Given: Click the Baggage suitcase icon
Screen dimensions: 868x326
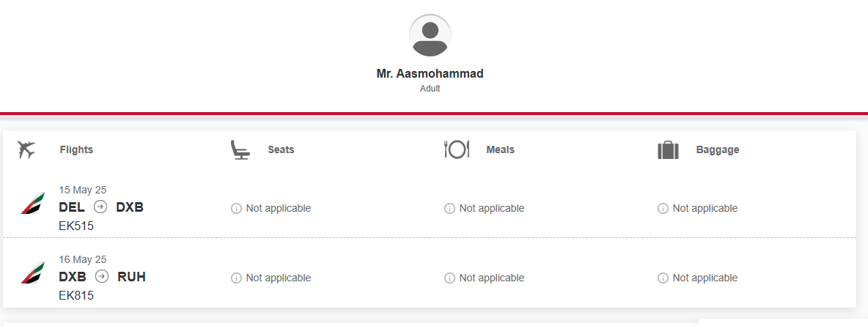Looking at the screenshot, I should pyautogui.click(x=668, y=150).
